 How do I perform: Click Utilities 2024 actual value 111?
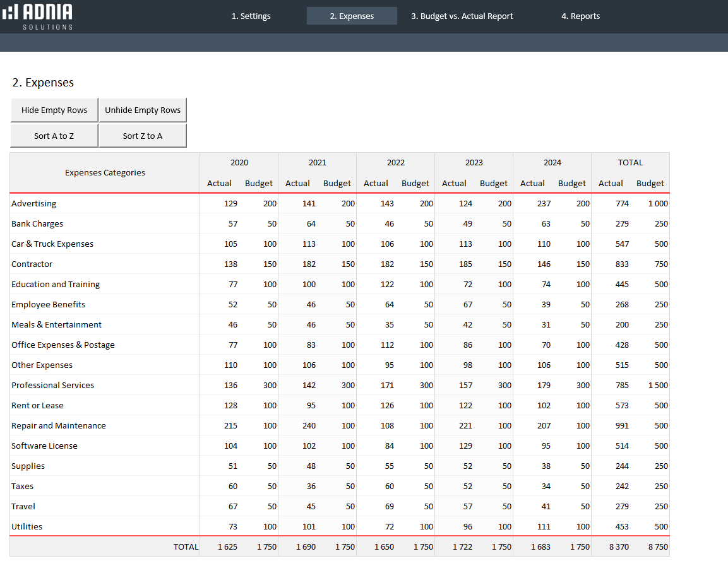coord(544,527)
